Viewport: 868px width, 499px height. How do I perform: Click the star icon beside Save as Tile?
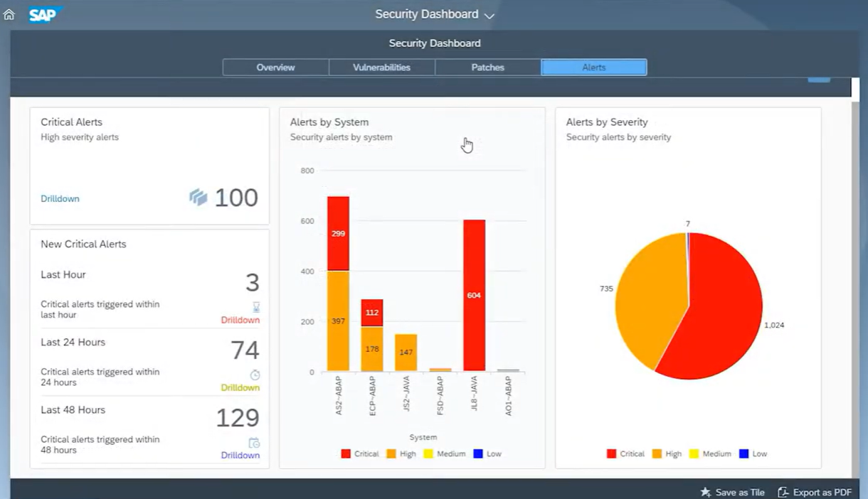pos(706,492)
